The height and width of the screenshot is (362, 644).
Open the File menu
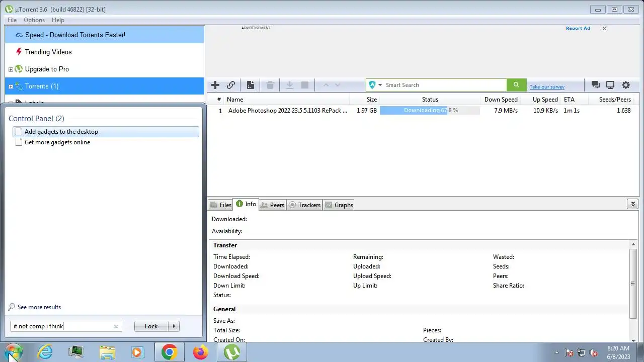[12, 20]
